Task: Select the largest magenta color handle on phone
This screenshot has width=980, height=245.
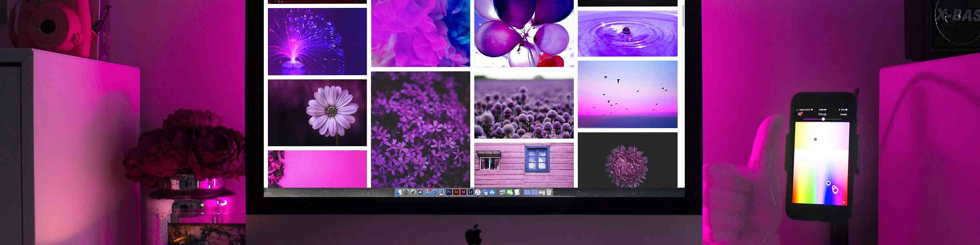Action: 835,190
